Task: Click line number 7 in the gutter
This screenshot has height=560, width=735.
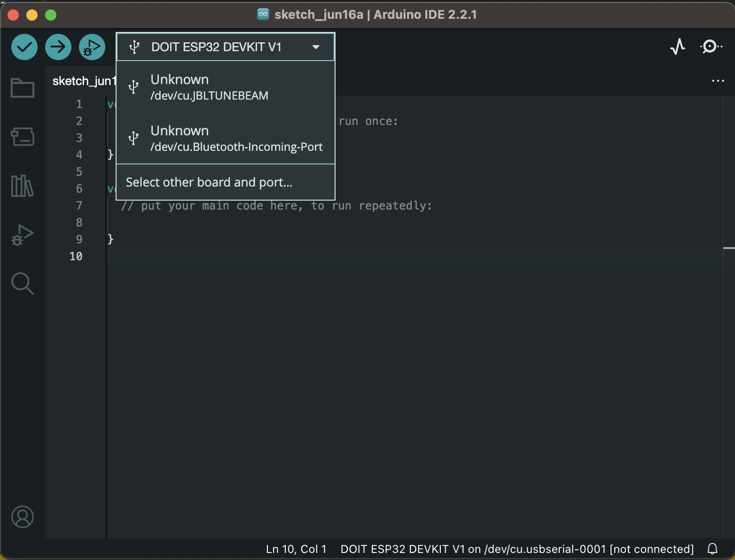Action: point(79,206)
